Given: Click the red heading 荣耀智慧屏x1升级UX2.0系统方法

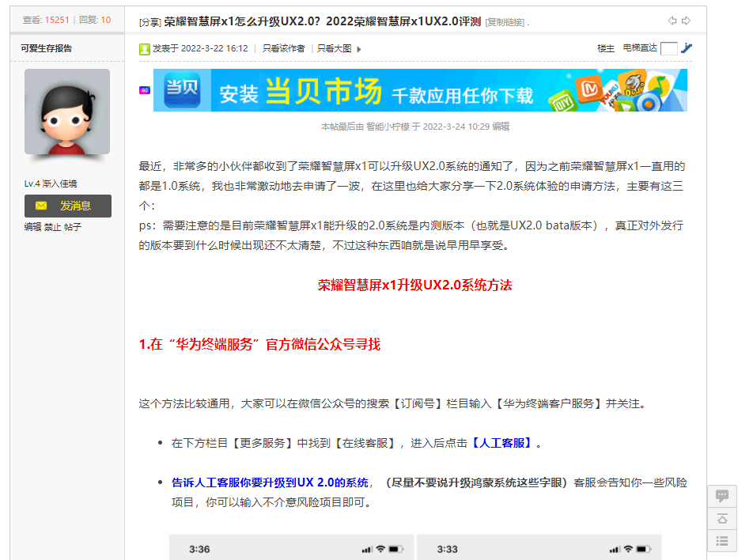Looking at the screenshot, I should (x=415, y=286).
